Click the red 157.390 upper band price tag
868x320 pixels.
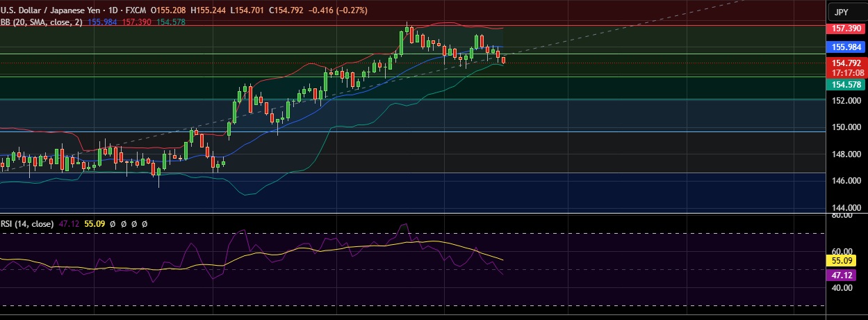(845, 29)
